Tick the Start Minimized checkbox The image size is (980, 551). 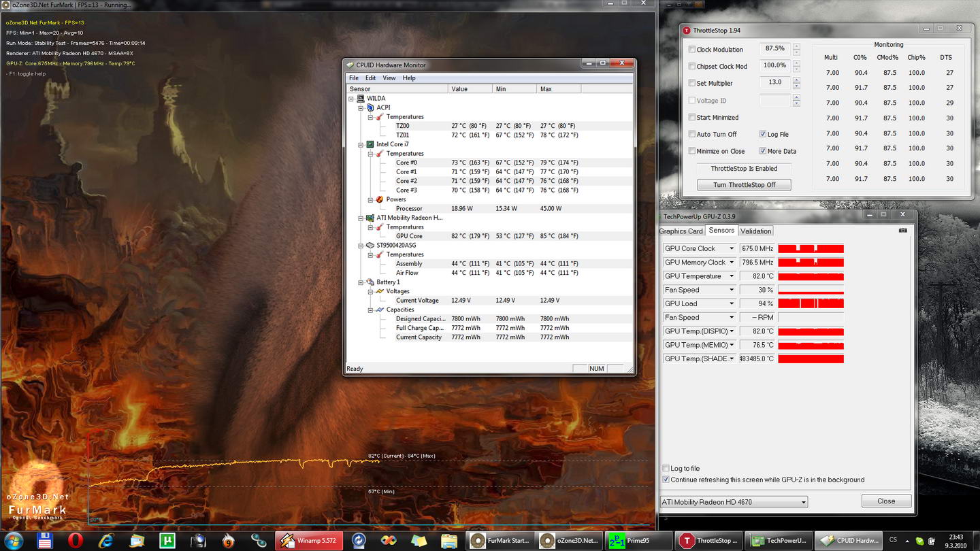click(692, 118)
